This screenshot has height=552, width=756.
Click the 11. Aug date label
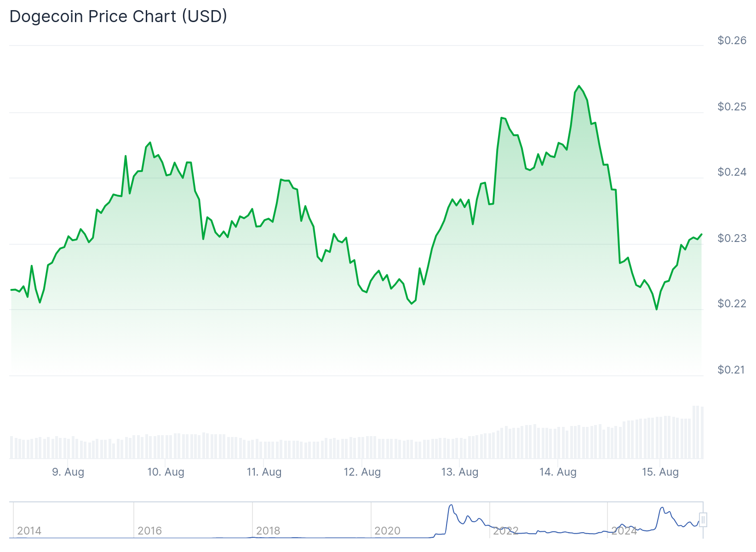point(264,472)
